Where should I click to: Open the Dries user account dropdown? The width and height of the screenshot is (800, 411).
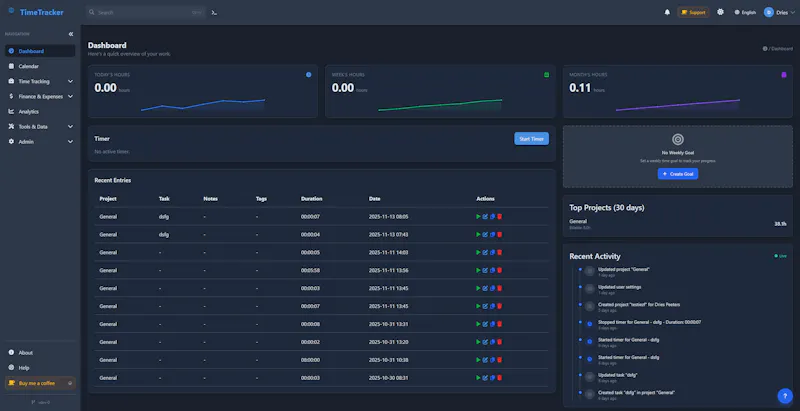point(779,12)
